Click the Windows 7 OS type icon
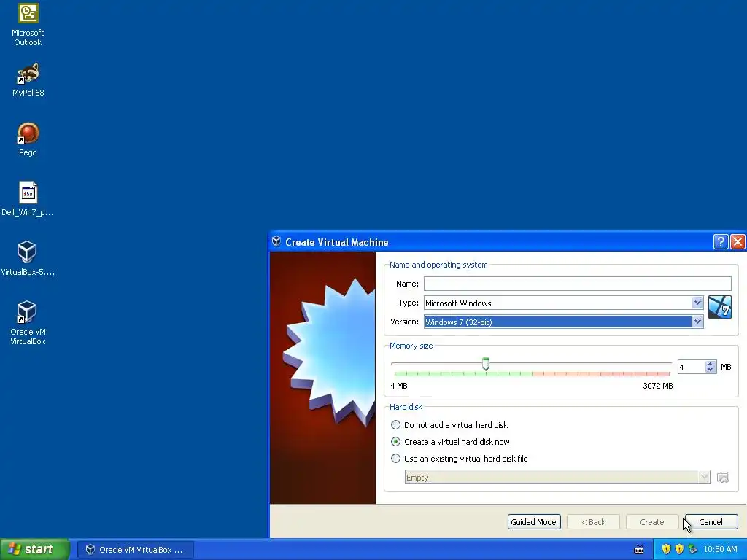 (719, 307)
